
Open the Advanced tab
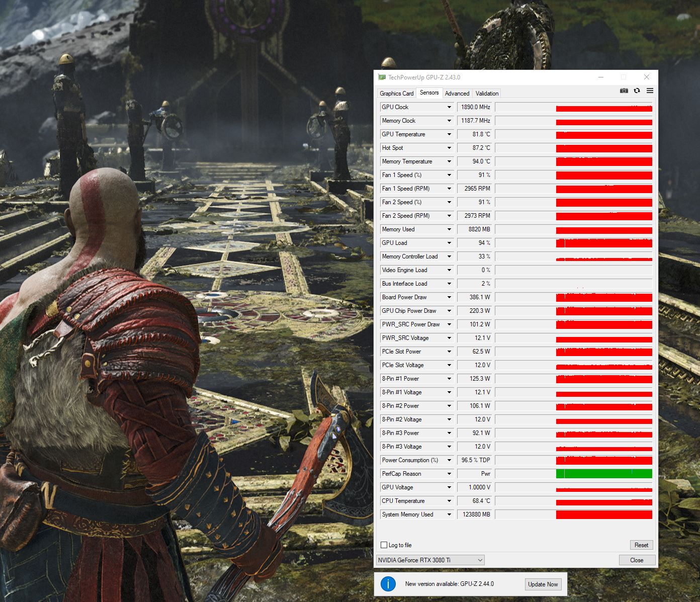pos(457,93)
